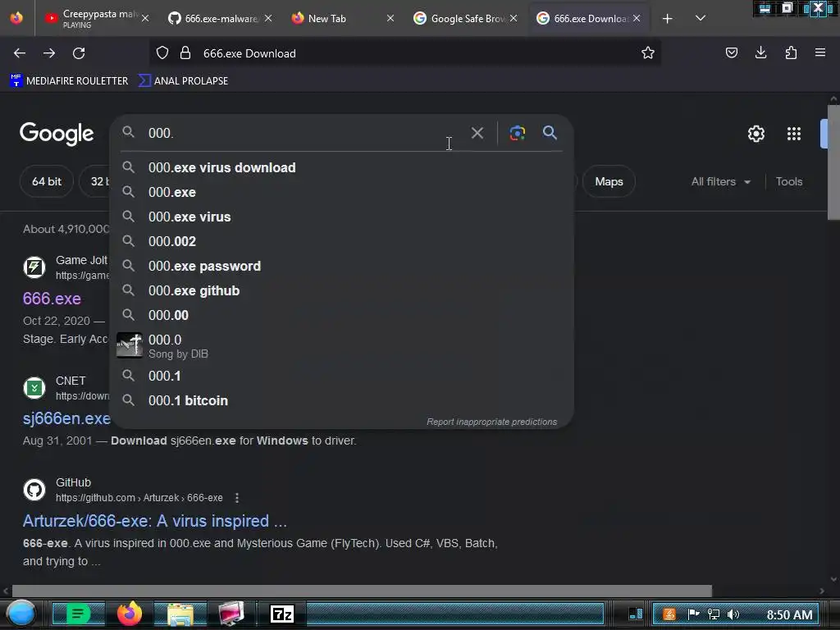The image size is (840, 630).
Task: Bookmark this page with the star icon
Action: (648, 52)
